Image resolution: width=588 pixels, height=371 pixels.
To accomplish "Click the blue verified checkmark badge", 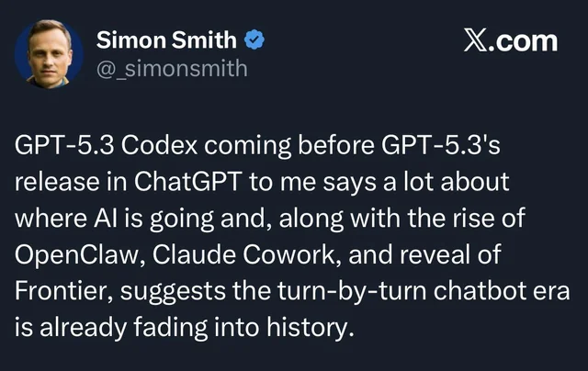I will [254, 39].
